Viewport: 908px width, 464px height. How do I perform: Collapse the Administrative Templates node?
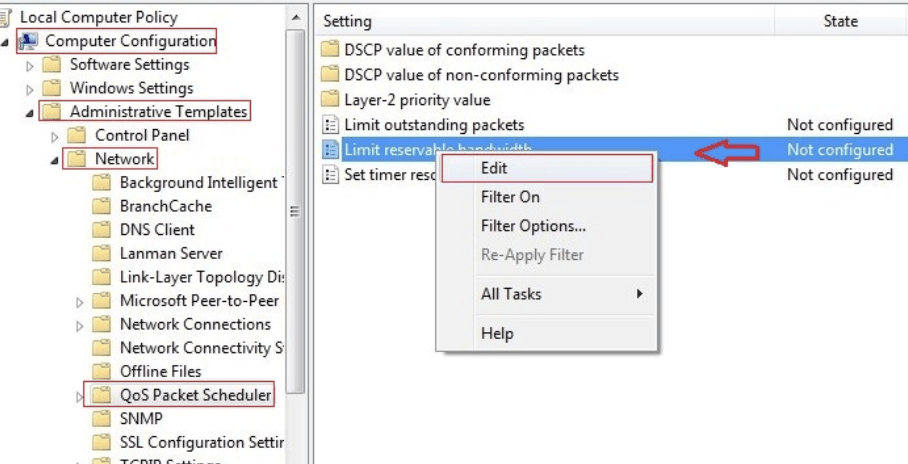30,113
